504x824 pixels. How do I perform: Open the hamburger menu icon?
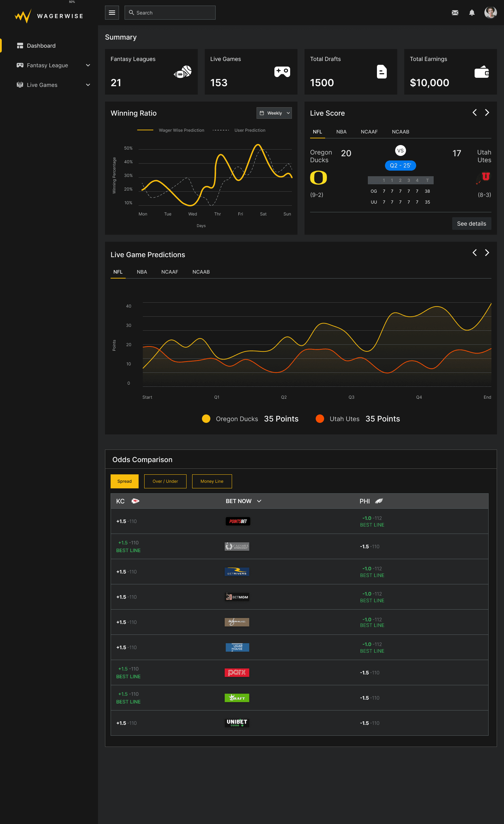pyautogui.click(x=112, y=13)
